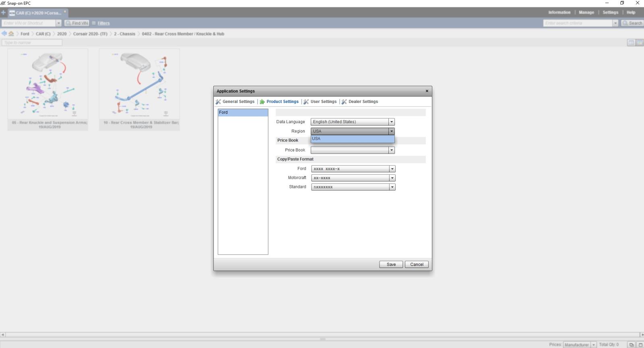Viewport: 644px width, 348px height.
Task: Click the single window icon in status bar
Action: click(x=640, y=345)
